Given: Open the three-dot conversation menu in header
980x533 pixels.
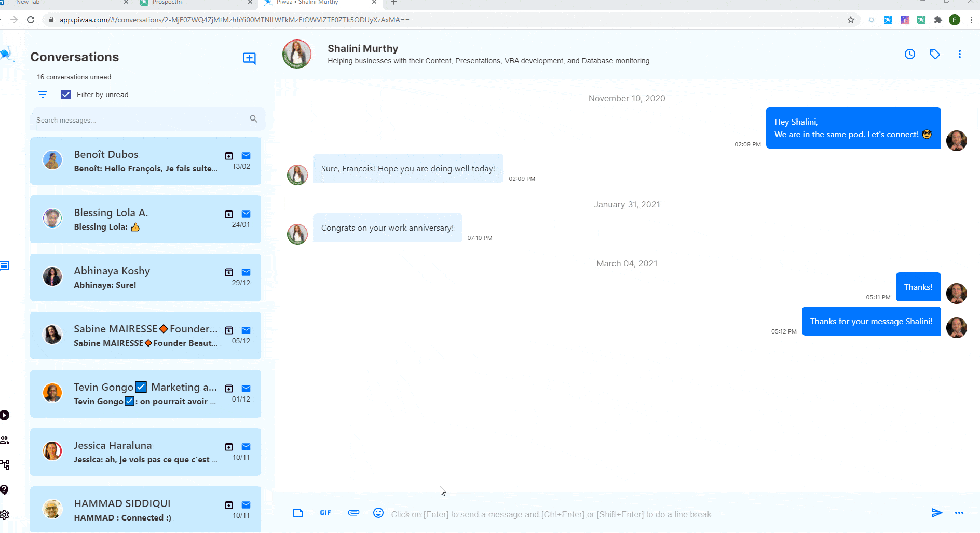Looking at the screenshot, I should click(x=960, y=54).
